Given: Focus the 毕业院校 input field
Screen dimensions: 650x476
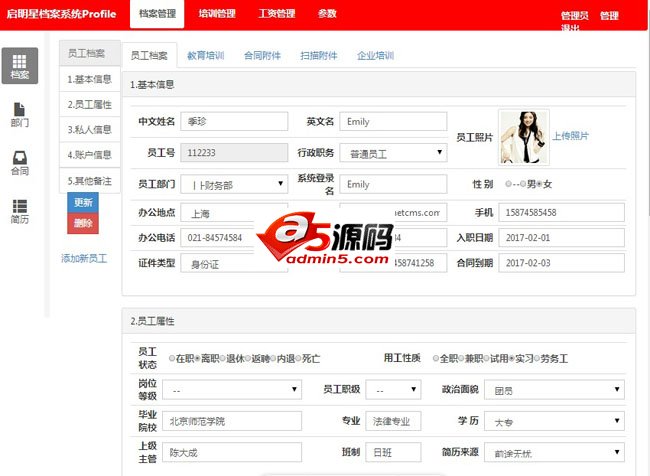Looking at the screenshot, I should [x=232, y=421].
